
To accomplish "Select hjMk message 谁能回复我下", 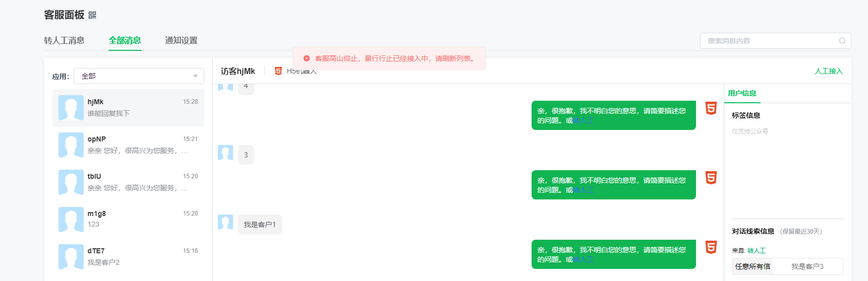I will point(108,113).
